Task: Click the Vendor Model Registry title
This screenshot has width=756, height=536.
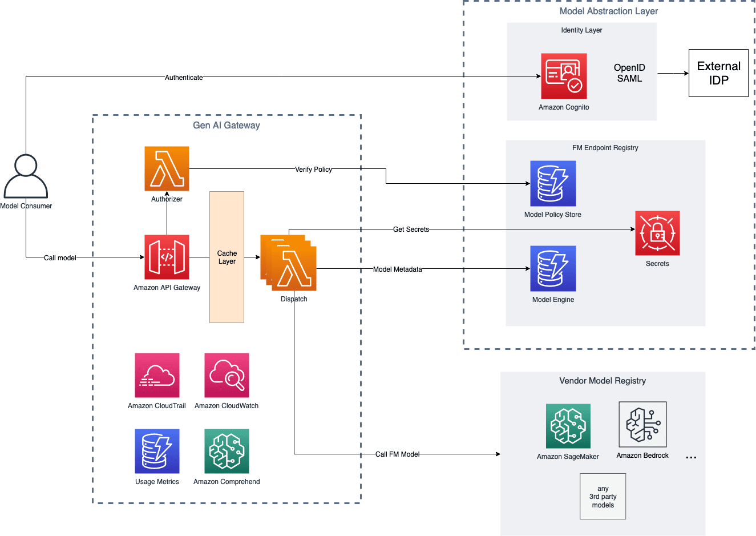Action: click(x=603, y=381)
